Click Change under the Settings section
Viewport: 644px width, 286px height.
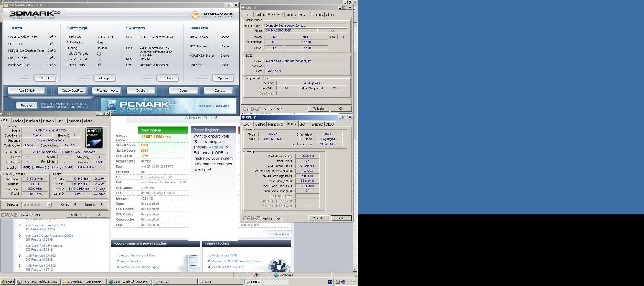point(105,78)
